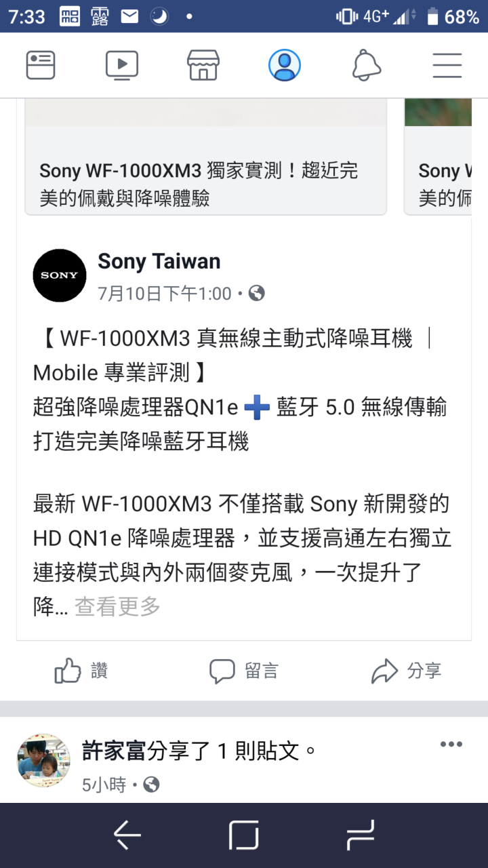Open the Marketplace storefront icon

[203, 65]
